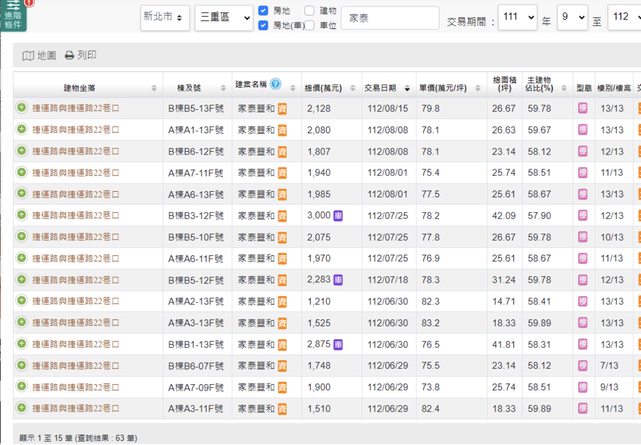Image resolution: width=641 pixels, height=445 pixels.
Task: Open the 新北市 city dropdown
Action: [164, 18]
